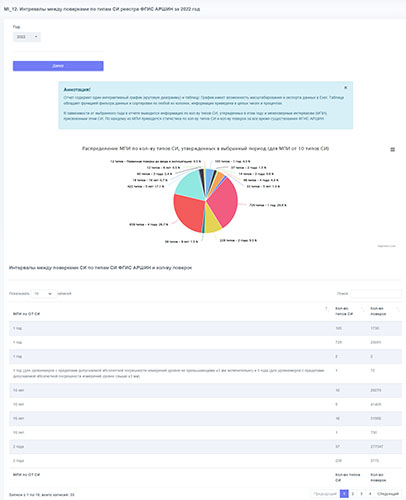
Task: Select the yellow 2-year pie slice
Action: pyautogui.click(x=212, y=221)
